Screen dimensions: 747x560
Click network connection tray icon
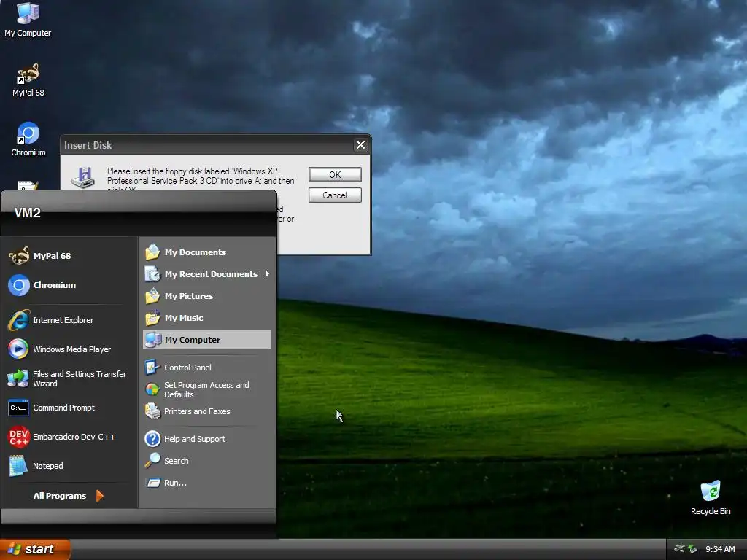click(679, 549)
